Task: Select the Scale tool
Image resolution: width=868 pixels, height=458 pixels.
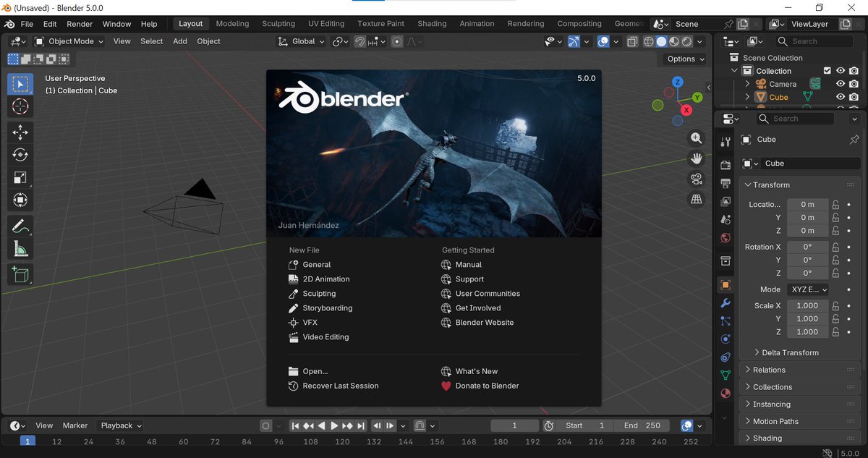Action: 20,177
